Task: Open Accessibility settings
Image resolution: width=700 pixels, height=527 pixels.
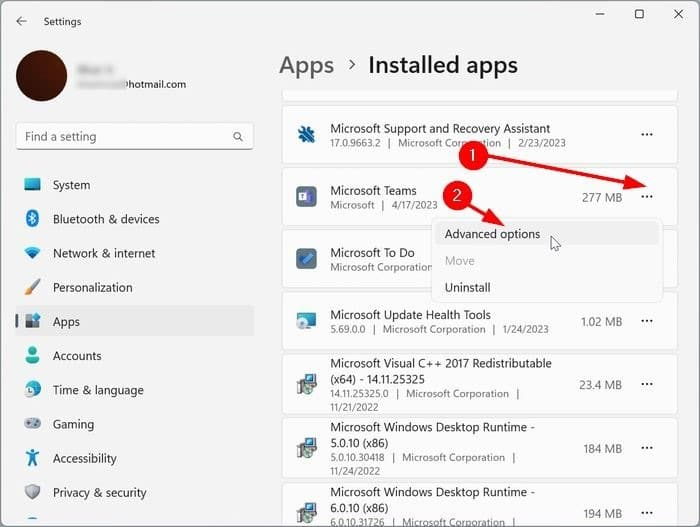Action: pyautogui.click(x=134, y=458)
